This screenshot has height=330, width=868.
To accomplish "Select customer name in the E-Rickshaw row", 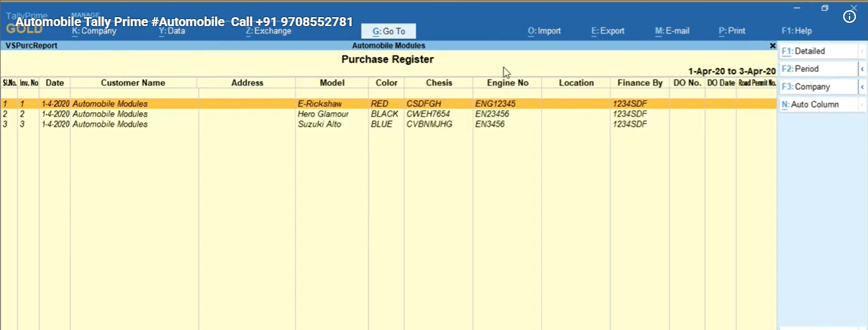I will tap(110, 104).
